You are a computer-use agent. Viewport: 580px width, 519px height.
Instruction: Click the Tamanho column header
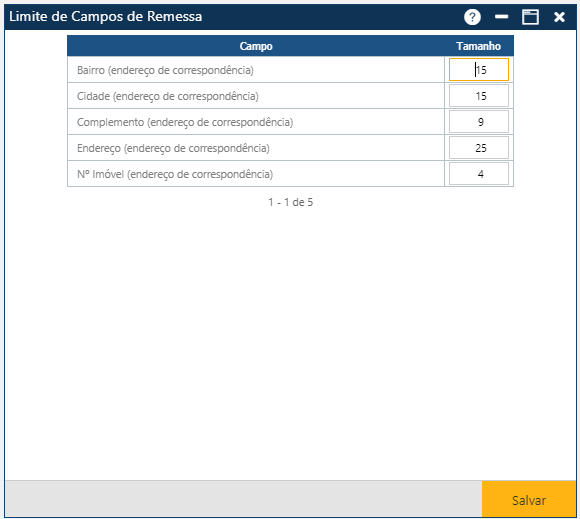click(x=478, y=46)
